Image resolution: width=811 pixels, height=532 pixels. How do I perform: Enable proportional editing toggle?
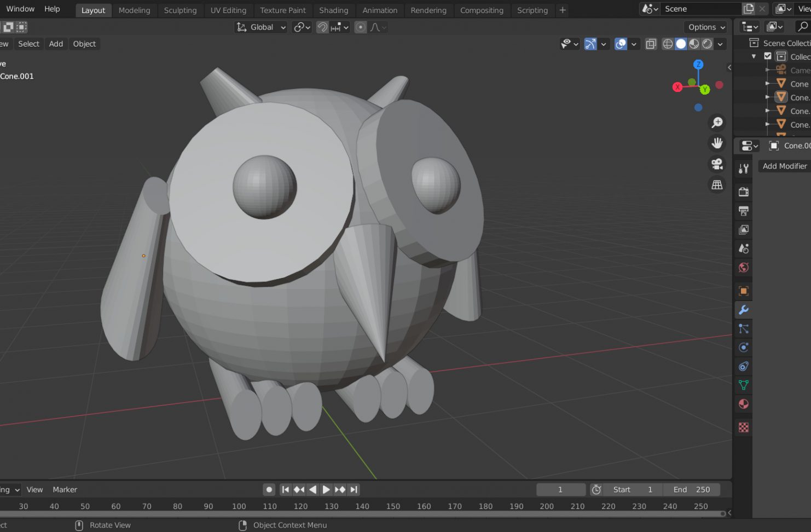pos(361,27)
